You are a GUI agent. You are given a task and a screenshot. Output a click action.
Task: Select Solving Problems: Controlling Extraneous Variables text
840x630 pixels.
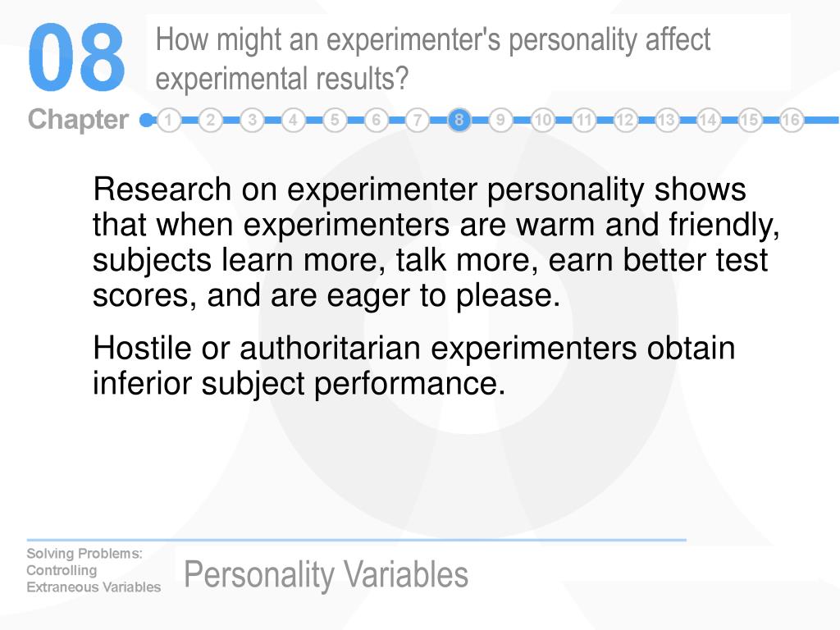[94, 570]
